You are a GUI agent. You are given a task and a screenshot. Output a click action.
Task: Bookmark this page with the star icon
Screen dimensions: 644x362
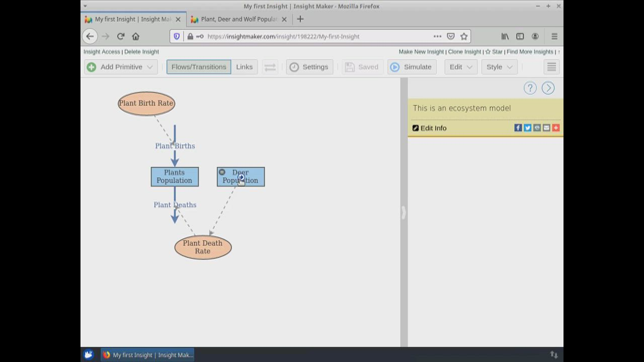tap(464, 36)
